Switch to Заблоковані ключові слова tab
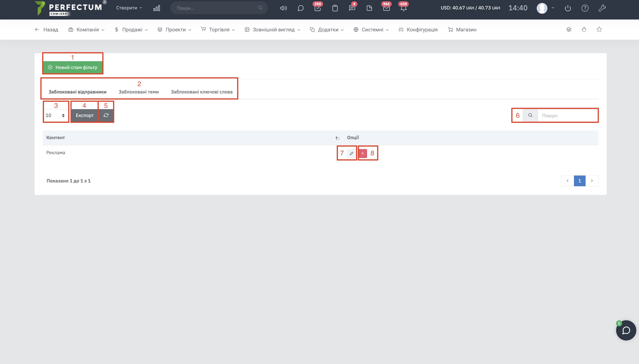The image size is (639, 364). pyautogui.click(x=201, y=92)
